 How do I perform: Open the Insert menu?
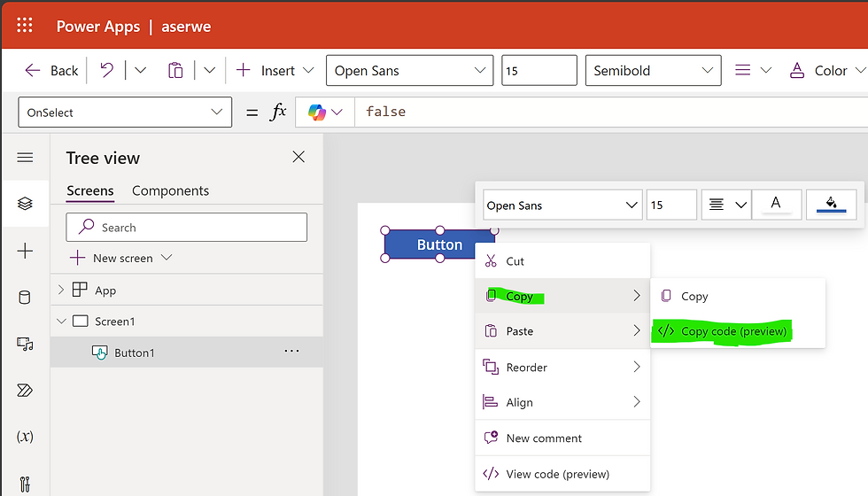click(x=275, y=70)
